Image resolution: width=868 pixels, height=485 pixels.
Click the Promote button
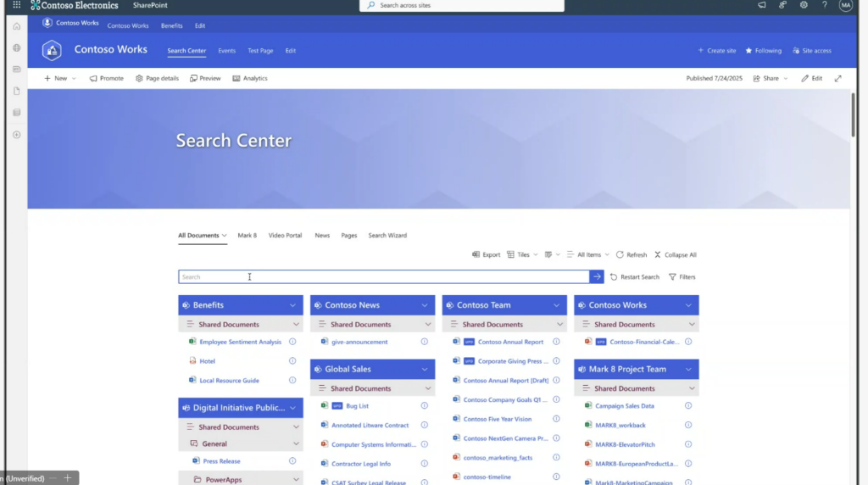(106, 79)
